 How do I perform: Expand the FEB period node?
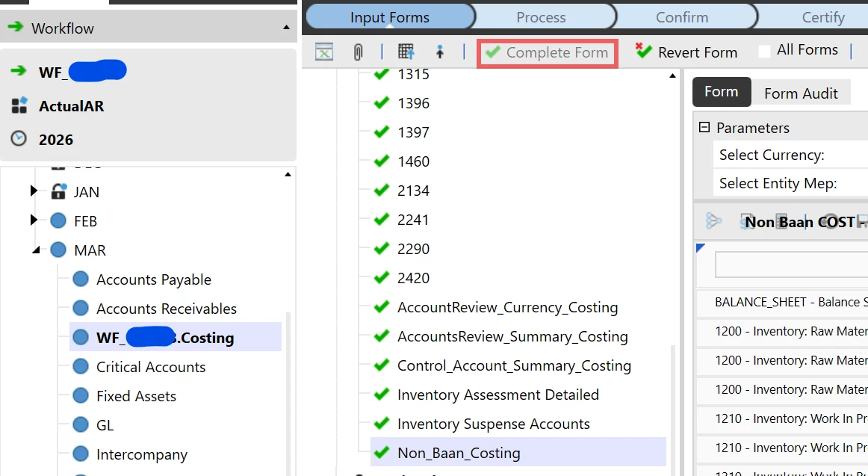[34, 220]
